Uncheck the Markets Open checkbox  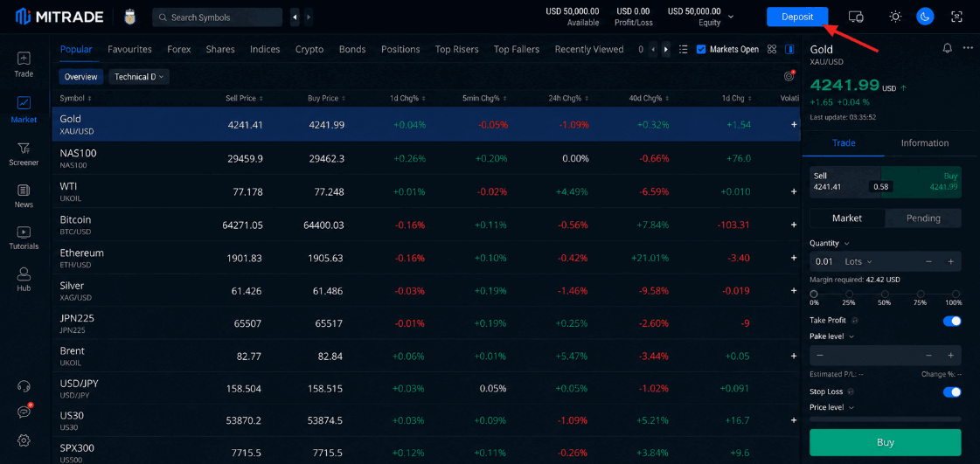point(701,49)
